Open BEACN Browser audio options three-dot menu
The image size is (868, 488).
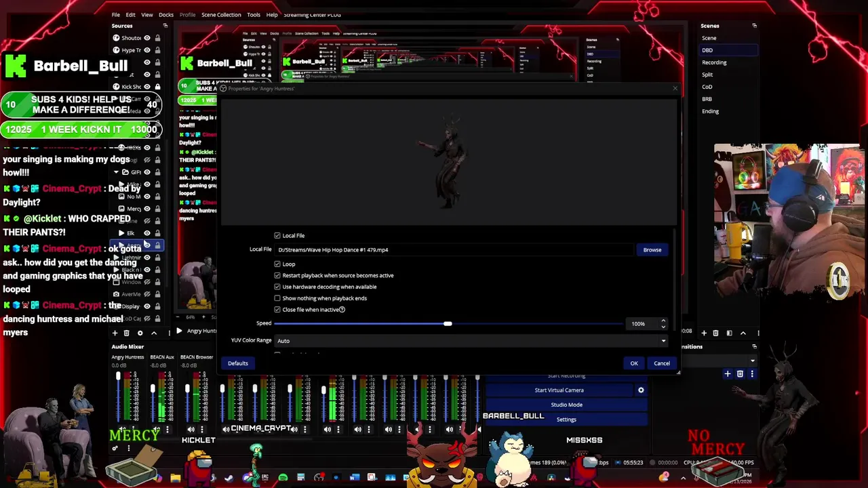click(x=201, y=429)
